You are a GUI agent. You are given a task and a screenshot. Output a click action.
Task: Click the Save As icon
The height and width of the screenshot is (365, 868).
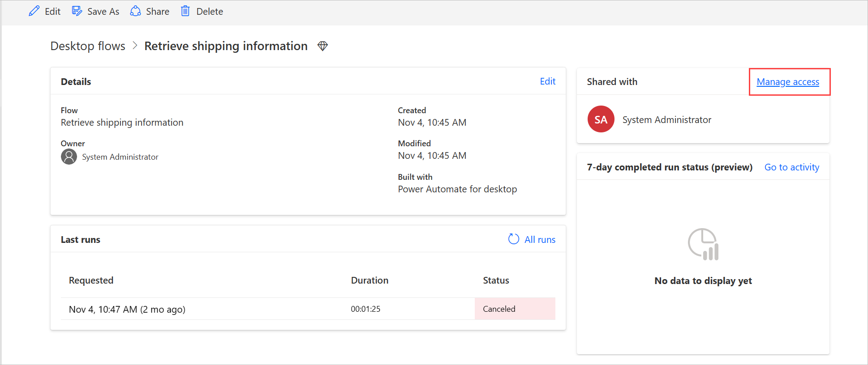[x=77, y=11]
